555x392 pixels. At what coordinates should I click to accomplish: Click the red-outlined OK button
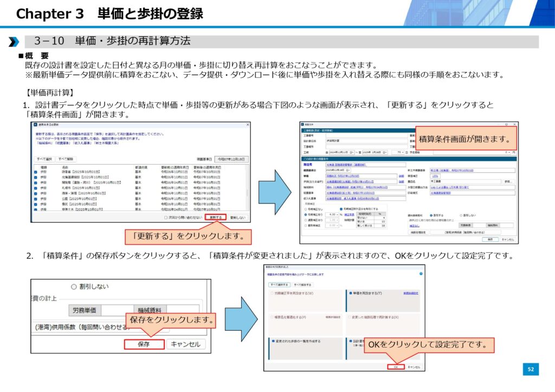click(396, 367)
